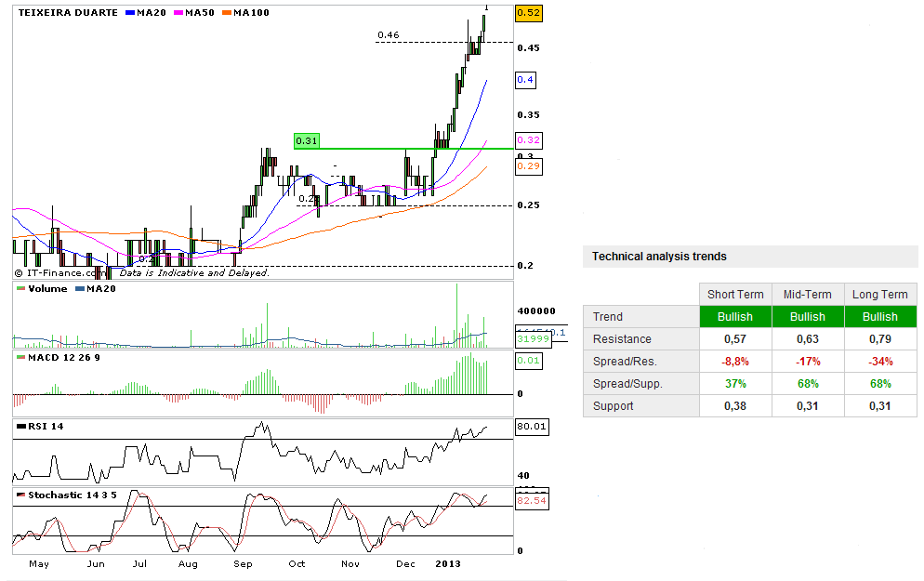Screen dimensions: 924x581
Task: Click the -34% spread value
Action: coord(880,362)
